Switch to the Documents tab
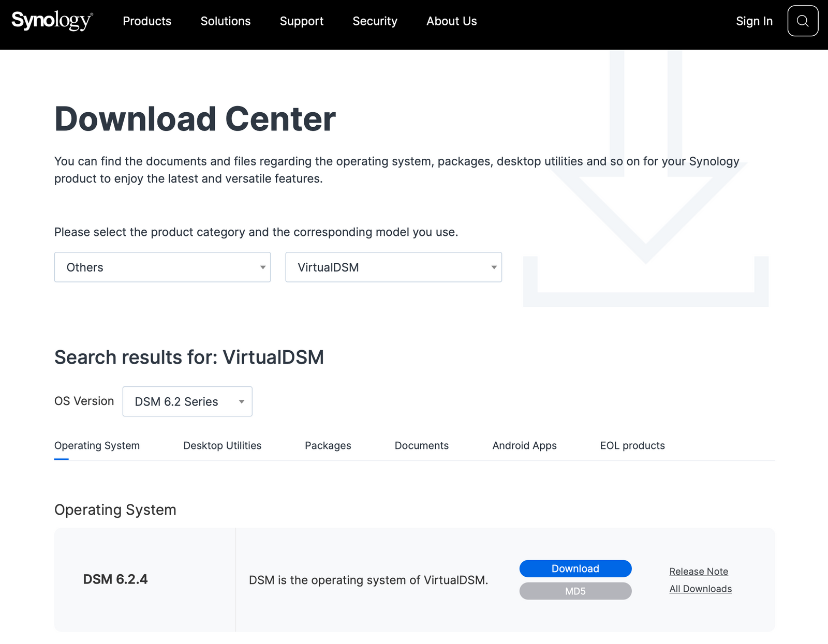Viewport: 828px width, 644px height. [x=421, y=445]
